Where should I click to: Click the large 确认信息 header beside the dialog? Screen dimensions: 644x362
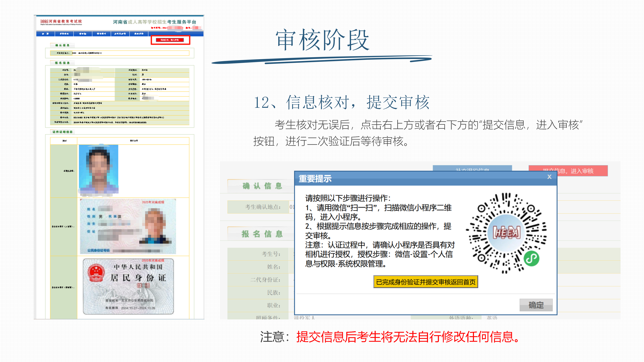click(262, 186)
